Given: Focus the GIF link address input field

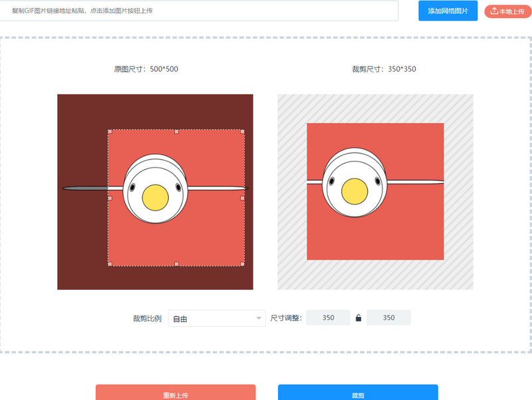Looking at the screenshot, I should (x=199, y=11).
